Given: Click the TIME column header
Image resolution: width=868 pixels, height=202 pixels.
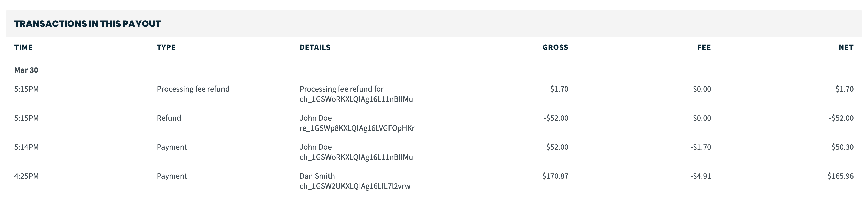Looking at the screenshot, I should coord(23,47).
